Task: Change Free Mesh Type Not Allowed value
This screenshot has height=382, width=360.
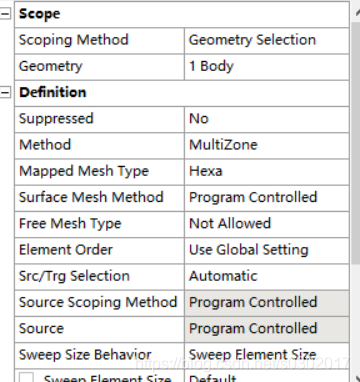Action: point(267,224)
